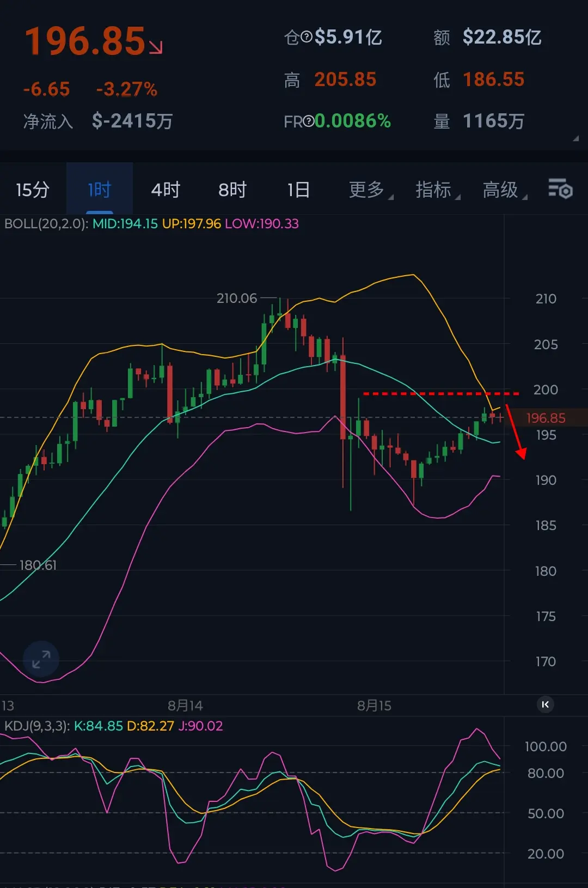Tap the KDJ(9,3,3) indicator label
Screen dimensions: 588x888
[36, 726]
